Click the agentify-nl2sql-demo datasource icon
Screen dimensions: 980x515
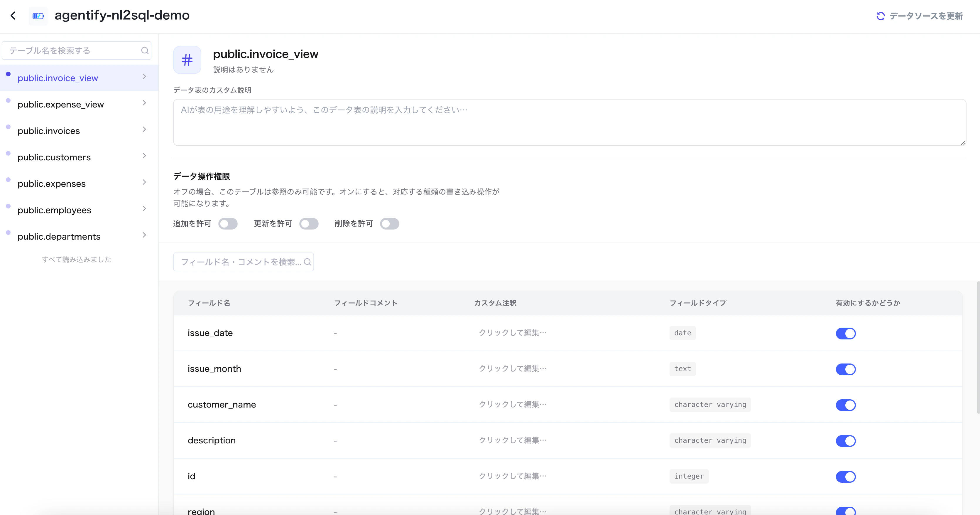[38, 16]
